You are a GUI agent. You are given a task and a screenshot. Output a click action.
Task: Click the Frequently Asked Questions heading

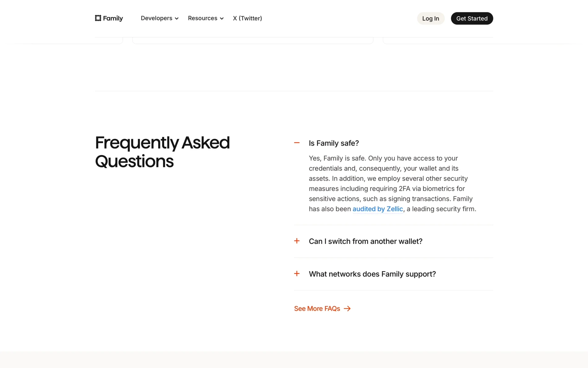pos(162,152)
